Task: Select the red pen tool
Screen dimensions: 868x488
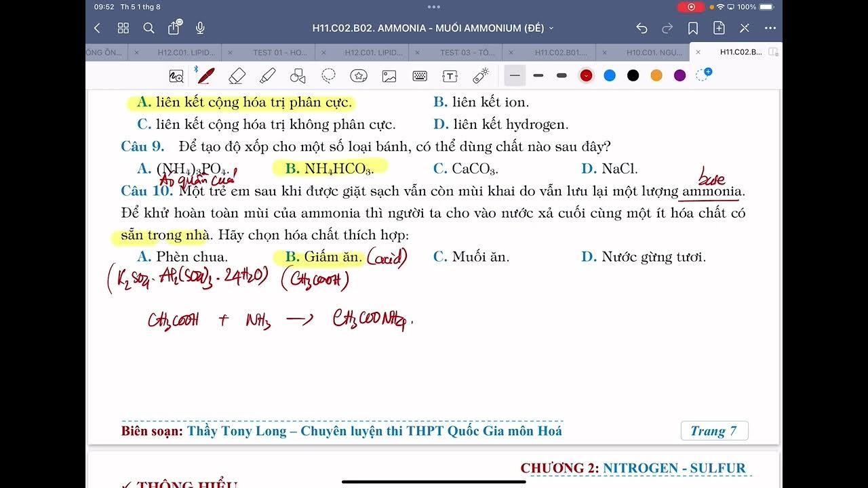Action: [x=205, y=75]
